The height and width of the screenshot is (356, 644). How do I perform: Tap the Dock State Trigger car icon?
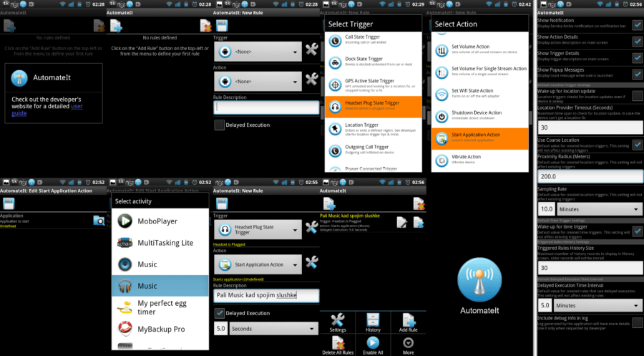(335, 63)
